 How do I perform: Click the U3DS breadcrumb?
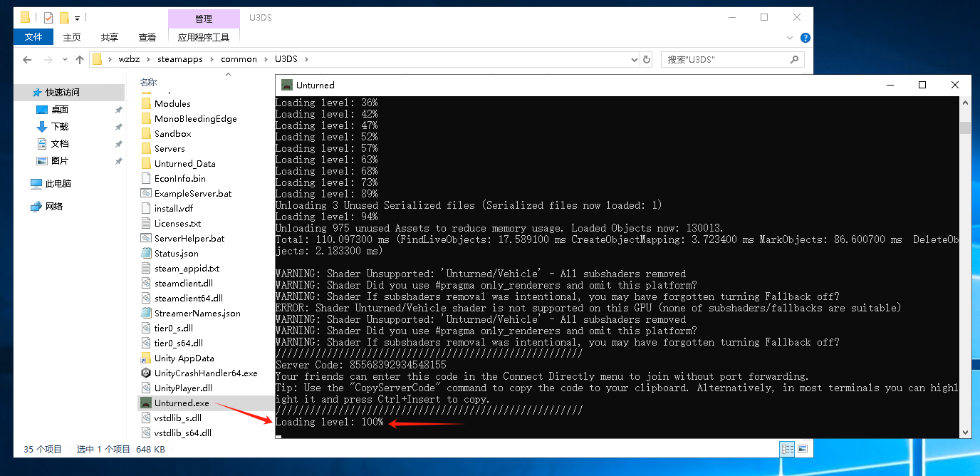pos(286,59)
